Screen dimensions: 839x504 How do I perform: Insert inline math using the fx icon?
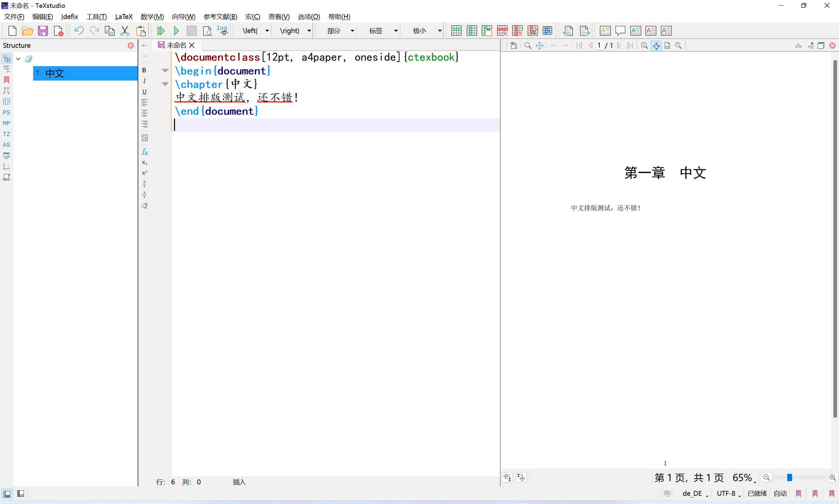(x=145, y=152)
